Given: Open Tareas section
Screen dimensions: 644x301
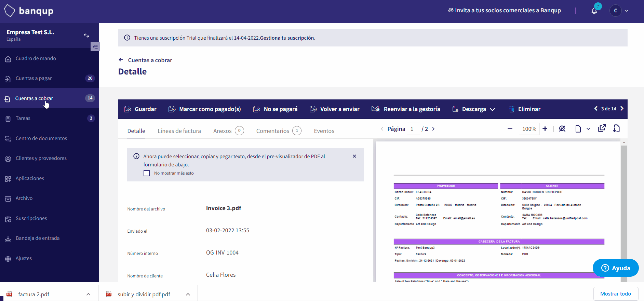Looking at the screenshot, I should pyautogui.click(x=49, y=118).
